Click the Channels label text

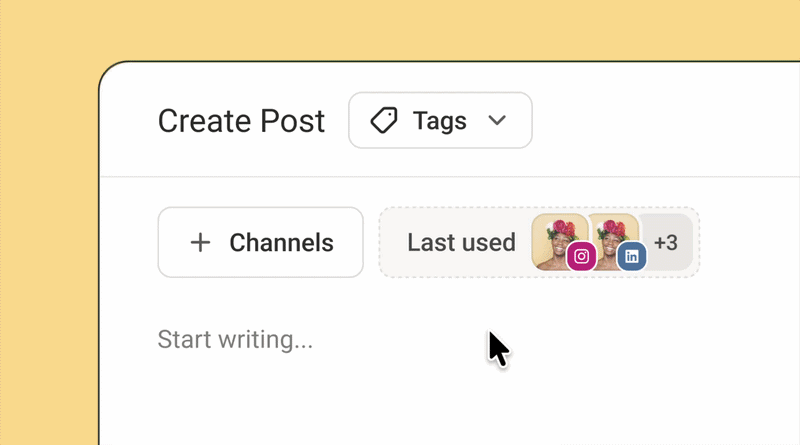pos(282,242)
